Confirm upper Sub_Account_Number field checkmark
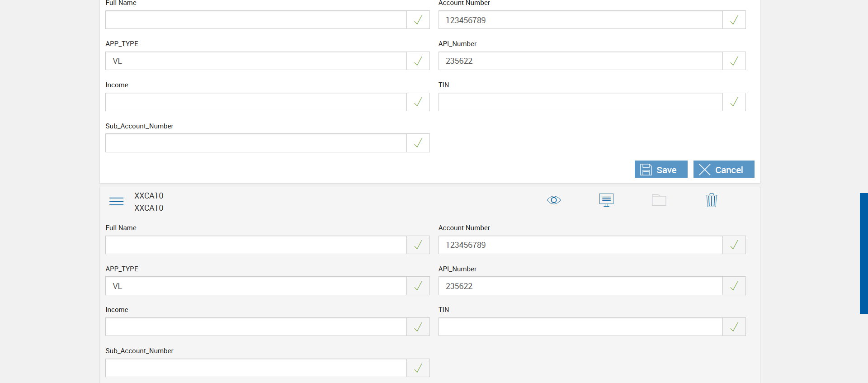868x383 pixels. [x=418, y=143]
